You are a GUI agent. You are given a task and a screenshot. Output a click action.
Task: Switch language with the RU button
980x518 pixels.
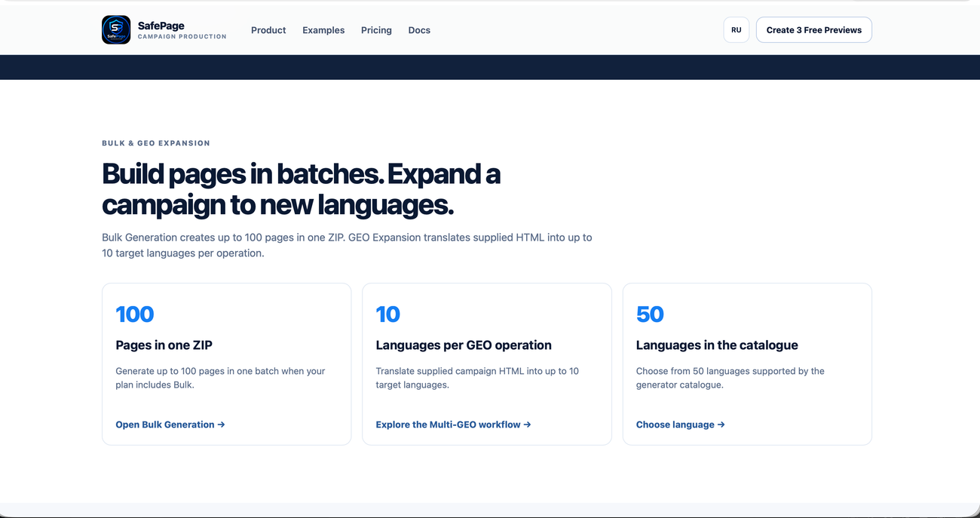(737, 30)
